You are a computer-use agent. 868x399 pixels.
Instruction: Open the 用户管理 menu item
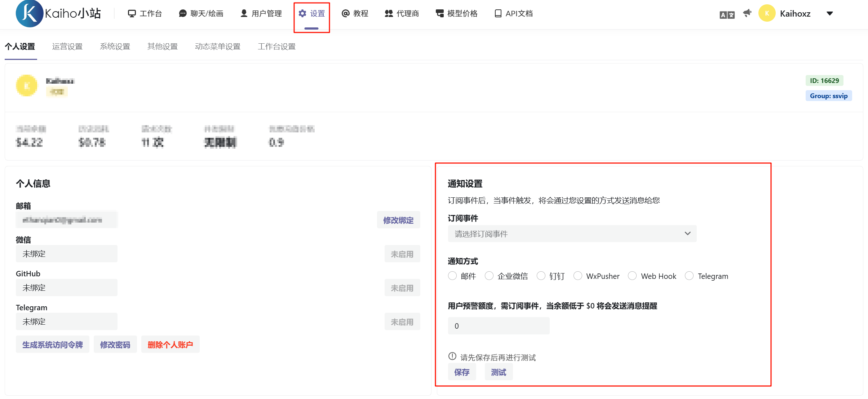261,14
